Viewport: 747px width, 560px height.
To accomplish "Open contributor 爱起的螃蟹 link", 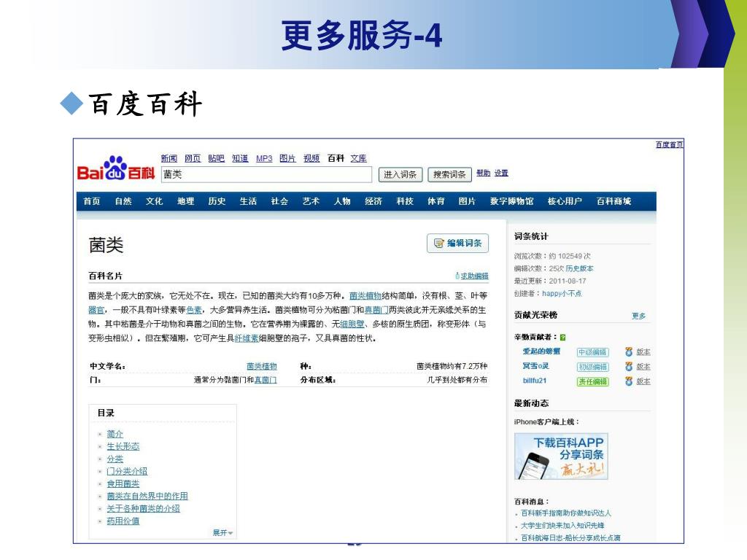I will pyautogui.click(x=541, y=351).
